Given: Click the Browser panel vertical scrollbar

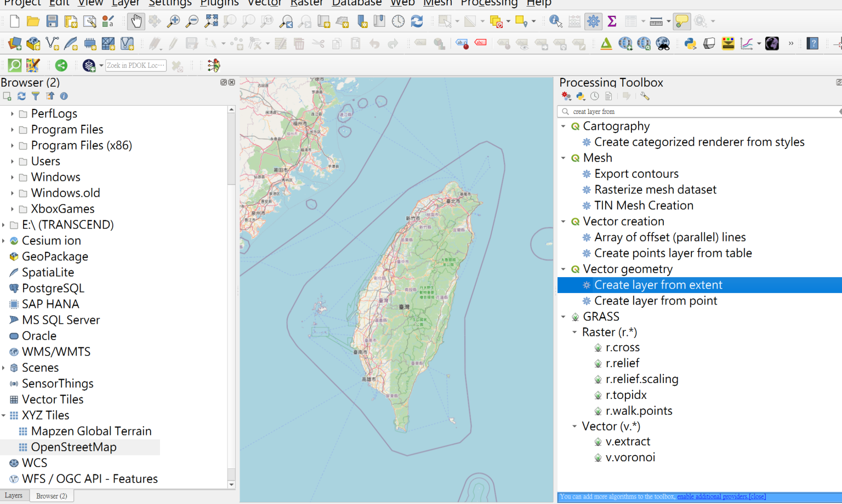Looking at the screenshot, I should point(231,296).
